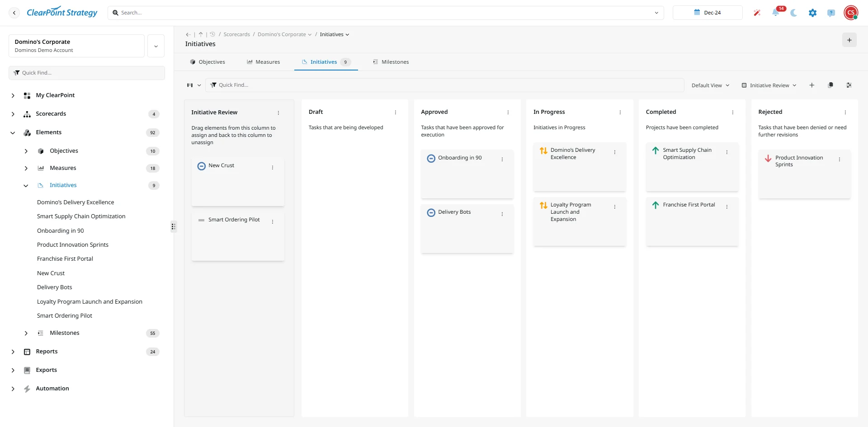The height and width of the screenshot is (427, 868).
Task: Open the notifications bell icon
Action: pyautogui.click(x=777, y=12)
